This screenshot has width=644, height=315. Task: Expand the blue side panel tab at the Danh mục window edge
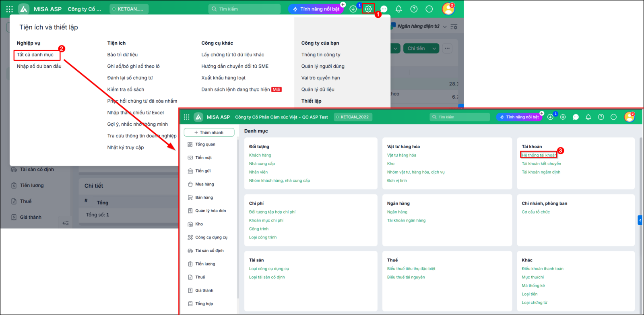[640, 220]
